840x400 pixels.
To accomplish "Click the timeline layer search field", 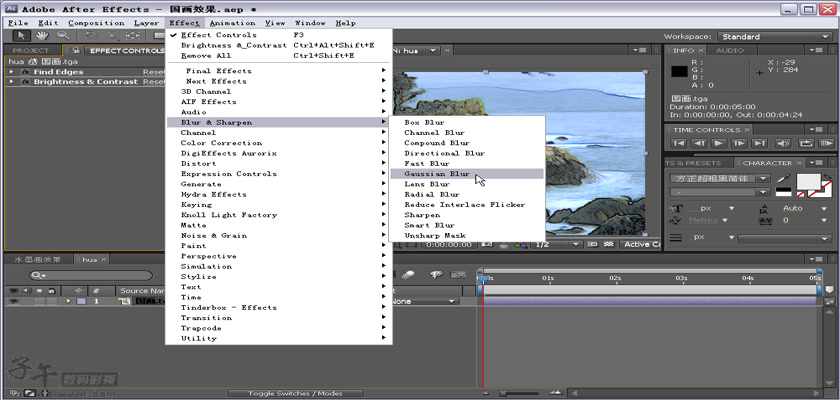I will [91, 275].
